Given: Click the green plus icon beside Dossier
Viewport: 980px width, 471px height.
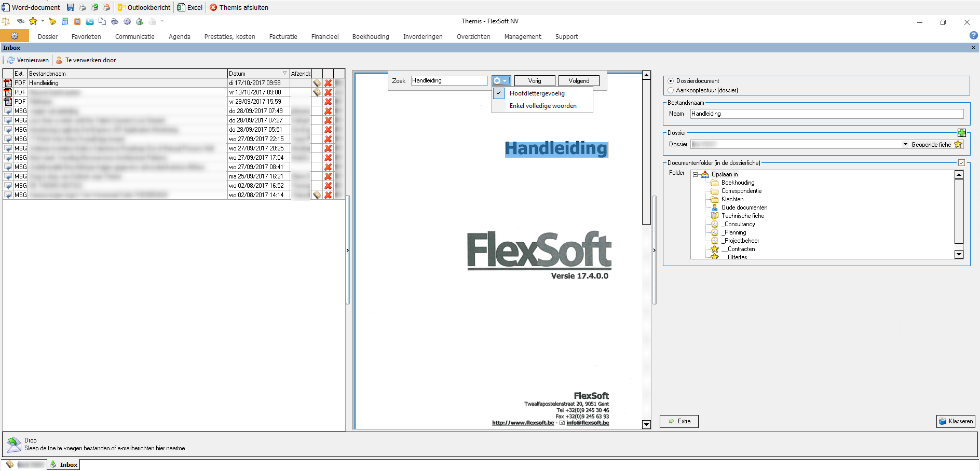Looking at the screenshot, I should click(962, 133).
